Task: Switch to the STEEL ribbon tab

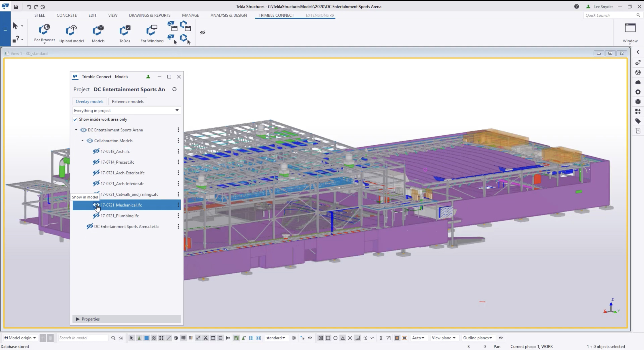Action: coord(40,15)
